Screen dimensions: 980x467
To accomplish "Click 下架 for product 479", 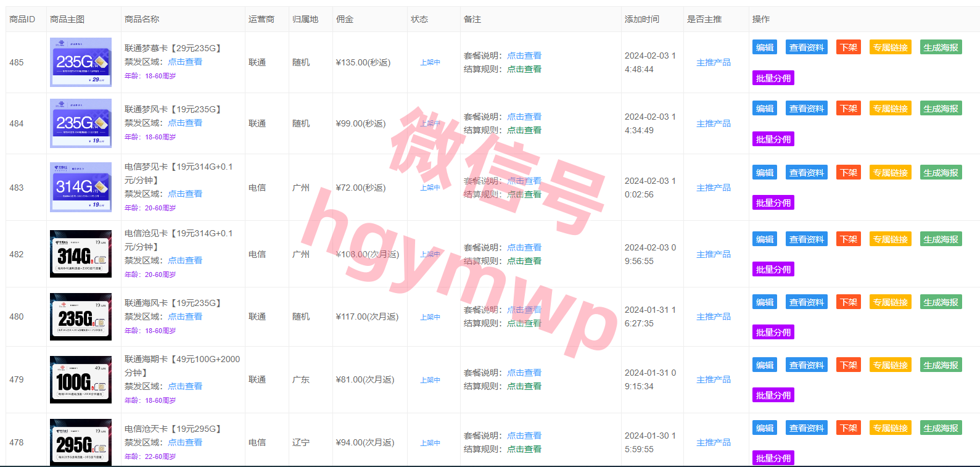I will coord(849,365).
